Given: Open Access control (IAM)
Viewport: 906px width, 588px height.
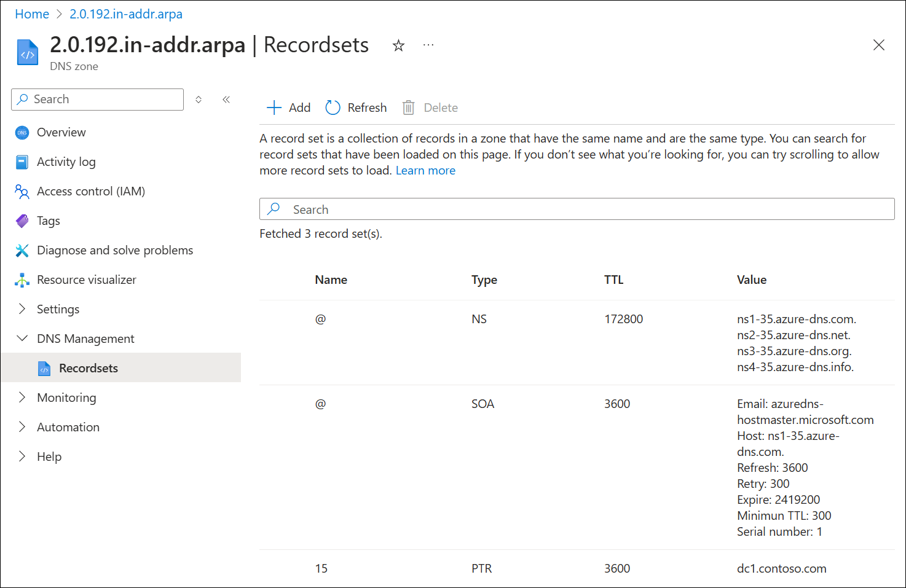Looking at the screenshot, I should 90,191.
